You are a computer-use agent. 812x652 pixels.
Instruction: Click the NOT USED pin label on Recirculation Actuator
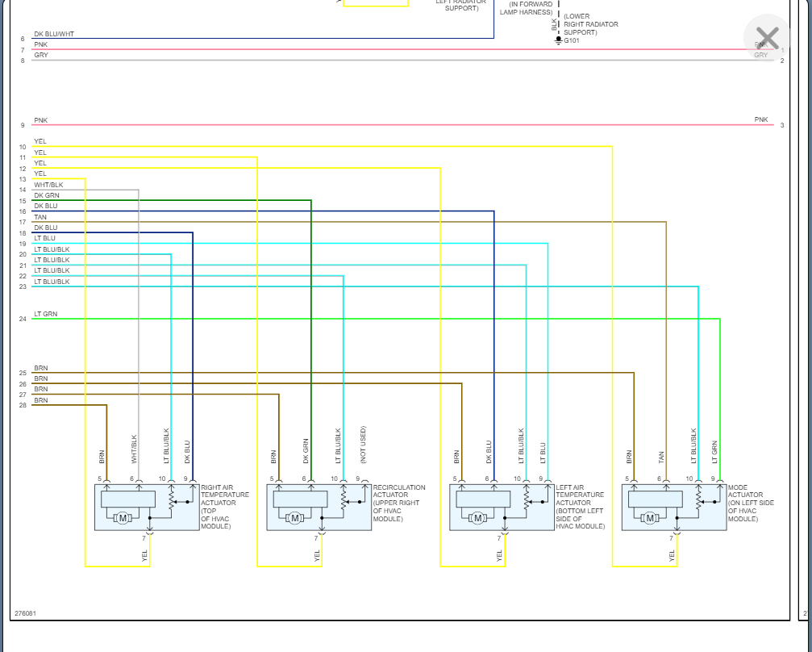[363, 445]
